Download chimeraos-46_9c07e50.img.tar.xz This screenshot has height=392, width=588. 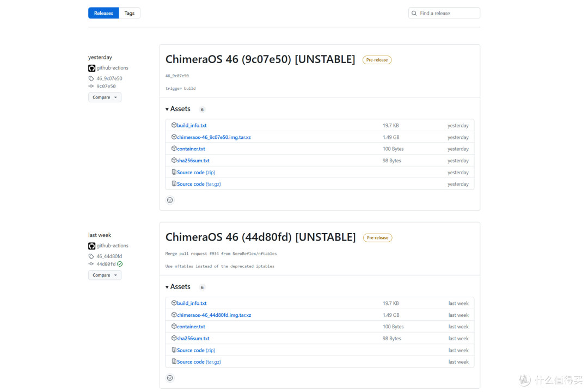pyautogui.click(x=213, y=137)
